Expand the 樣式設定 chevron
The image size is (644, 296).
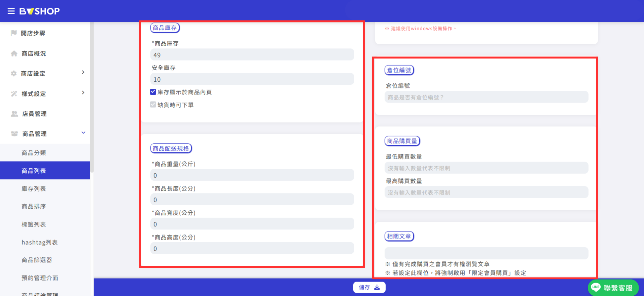[83, 92]
